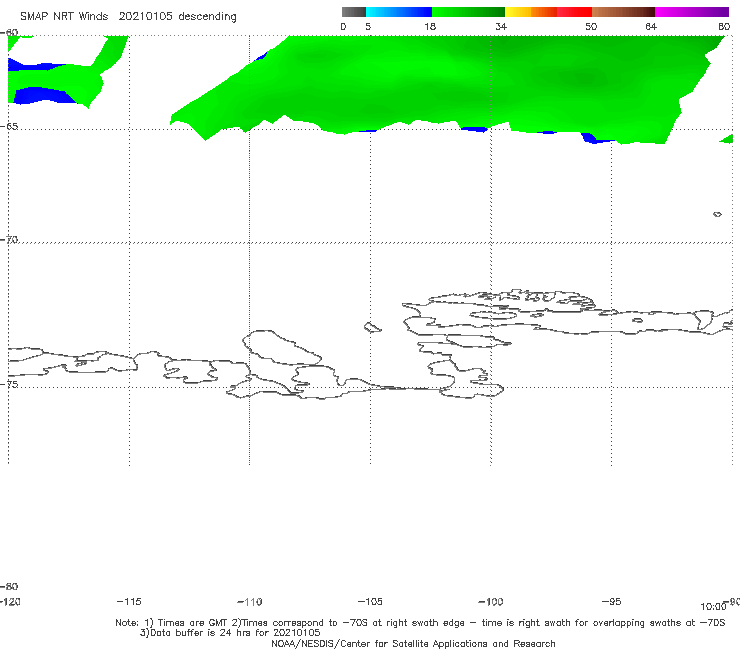The height and width of the screenshot is (650, 740).
Task: Click the color bar label "34"
Action: coord(501,26)
